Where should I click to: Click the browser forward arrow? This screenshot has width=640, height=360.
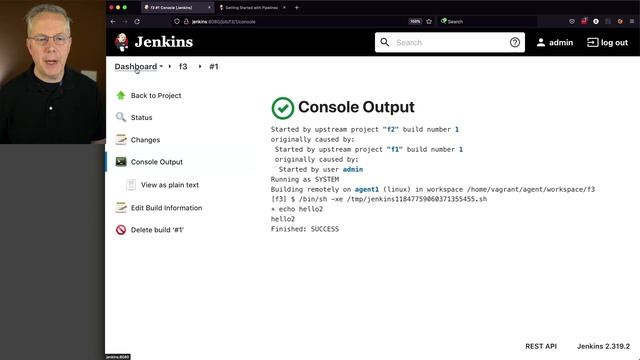(x=125, y=22)
